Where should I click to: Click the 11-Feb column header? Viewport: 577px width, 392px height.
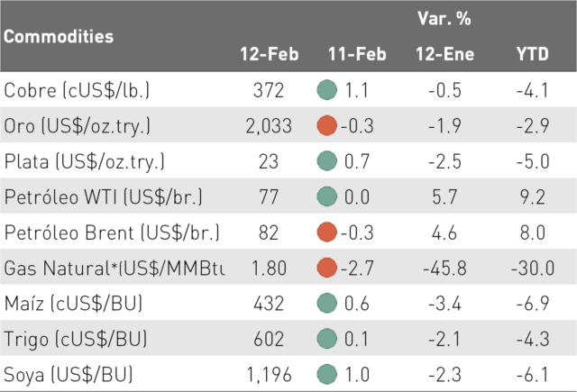point(357,54)
